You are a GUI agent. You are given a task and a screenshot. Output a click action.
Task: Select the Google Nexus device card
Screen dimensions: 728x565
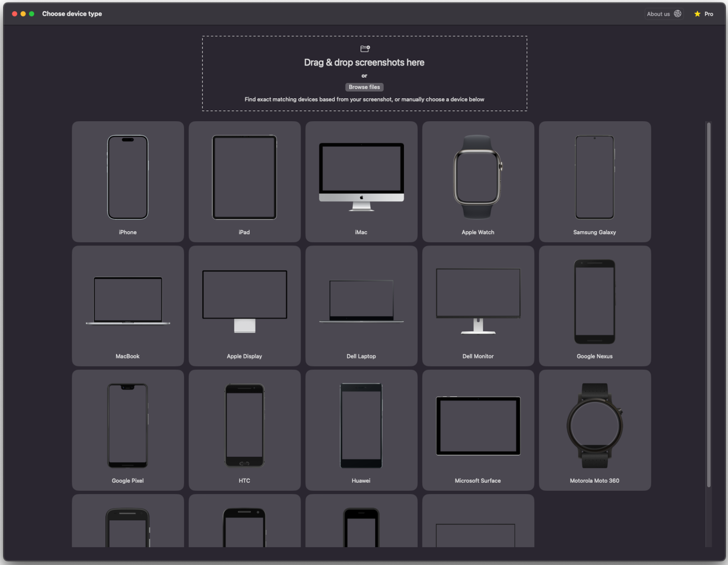[595, 306]
